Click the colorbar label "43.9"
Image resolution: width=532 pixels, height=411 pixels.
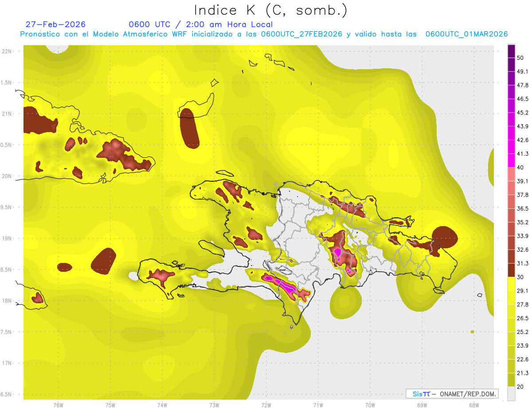pyautogui.click(x=523, y=126)
